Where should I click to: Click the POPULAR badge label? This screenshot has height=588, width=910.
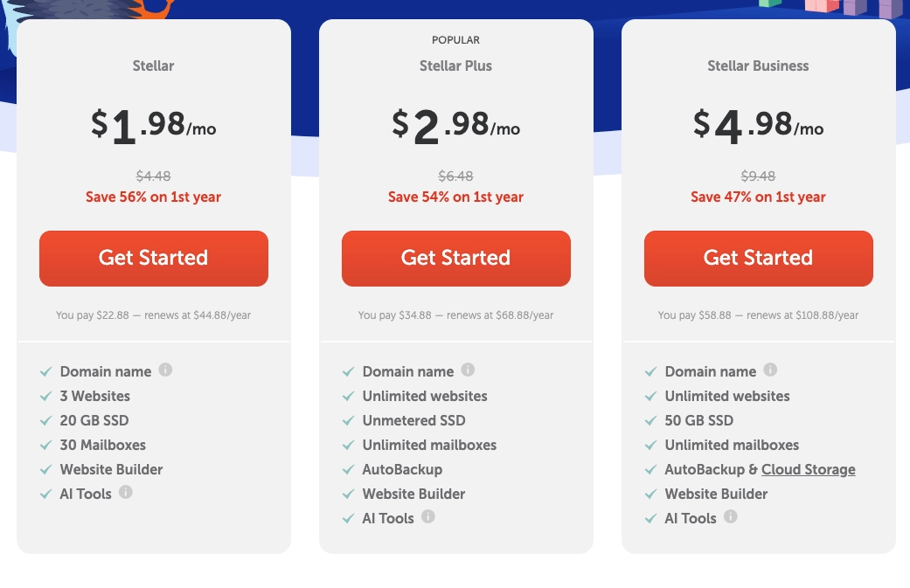pos(455,40)
